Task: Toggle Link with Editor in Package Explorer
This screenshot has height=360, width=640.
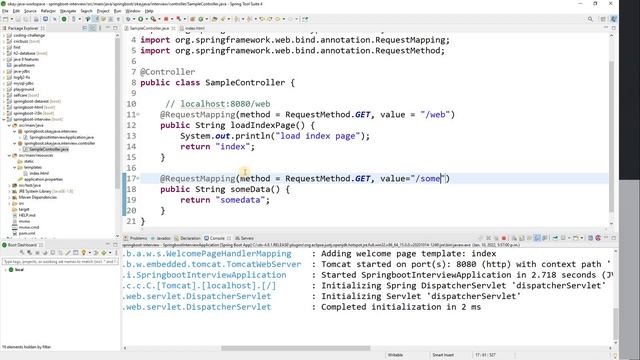Action: tap(93, 28)
